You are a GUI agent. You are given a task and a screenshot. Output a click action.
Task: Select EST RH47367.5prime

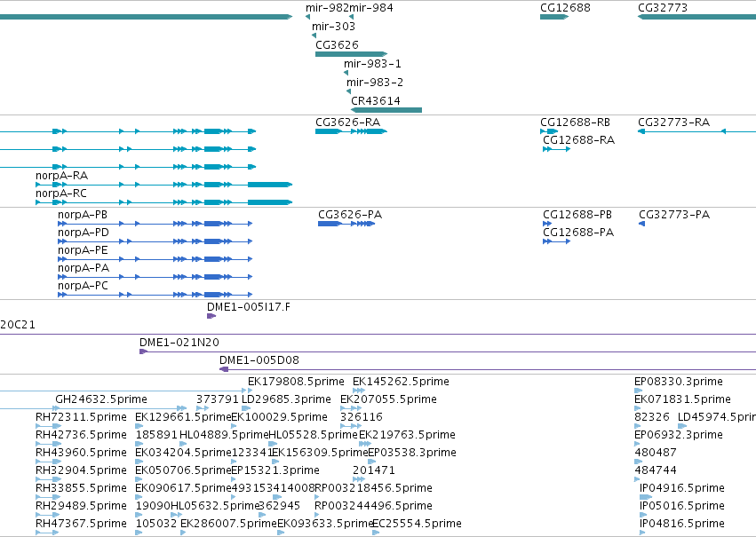click(81, 525)
